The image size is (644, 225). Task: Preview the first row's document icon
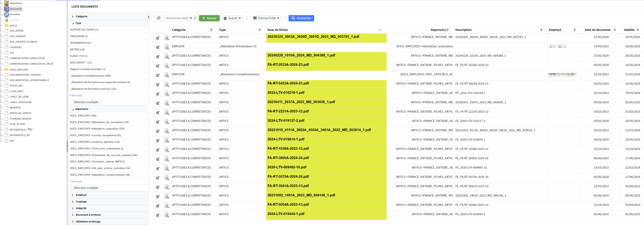[166, 37]
